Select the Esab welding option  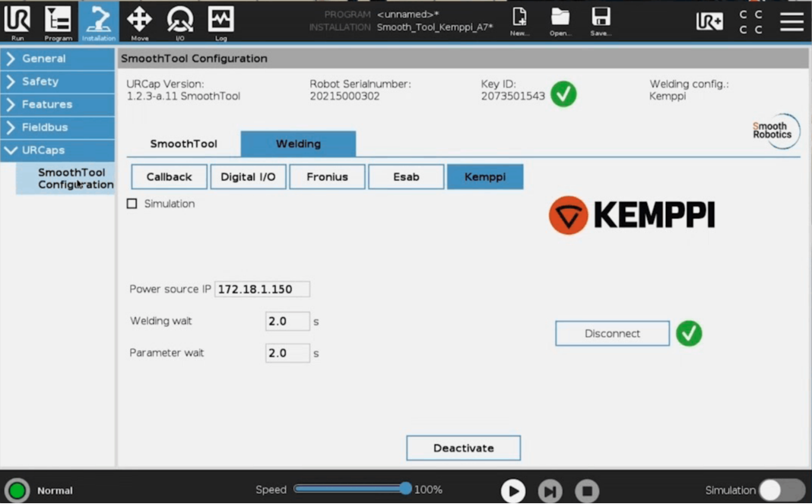406,176
